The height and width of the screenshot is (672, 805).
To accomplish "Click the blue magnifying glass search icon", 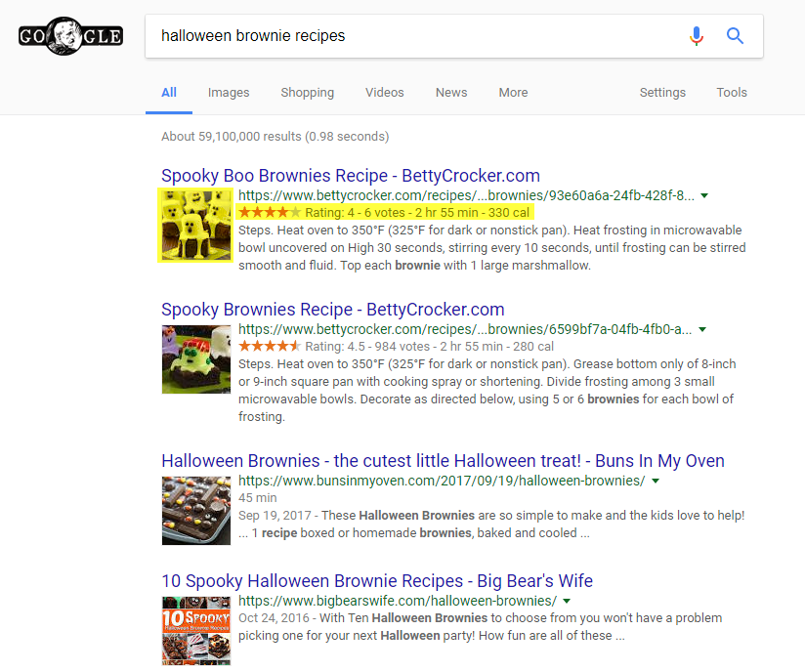I will pos(735,35).
